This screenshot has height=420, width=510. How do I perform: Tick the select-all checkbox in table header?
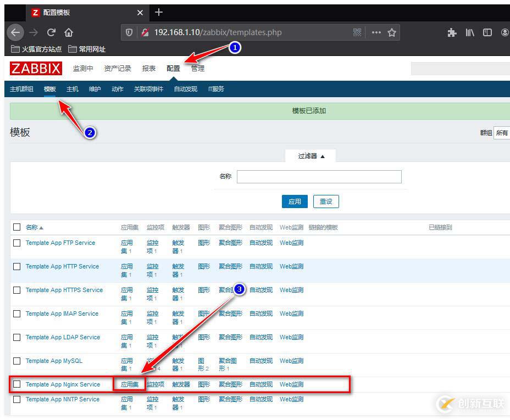click(x=16, y=227)
